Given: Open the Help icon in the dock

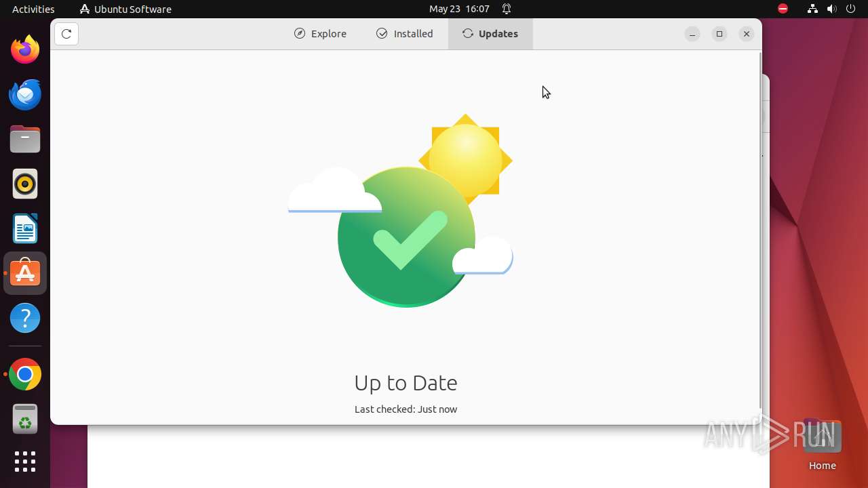Looking at the screenshot, I should pos(25,318).
